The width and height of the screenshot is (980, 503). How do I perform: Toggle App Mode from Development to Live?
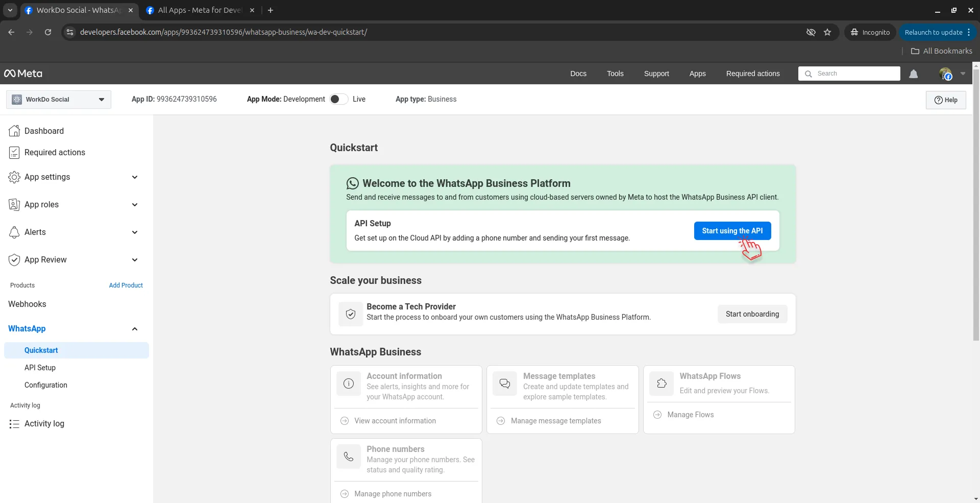(x=338, y=99)
